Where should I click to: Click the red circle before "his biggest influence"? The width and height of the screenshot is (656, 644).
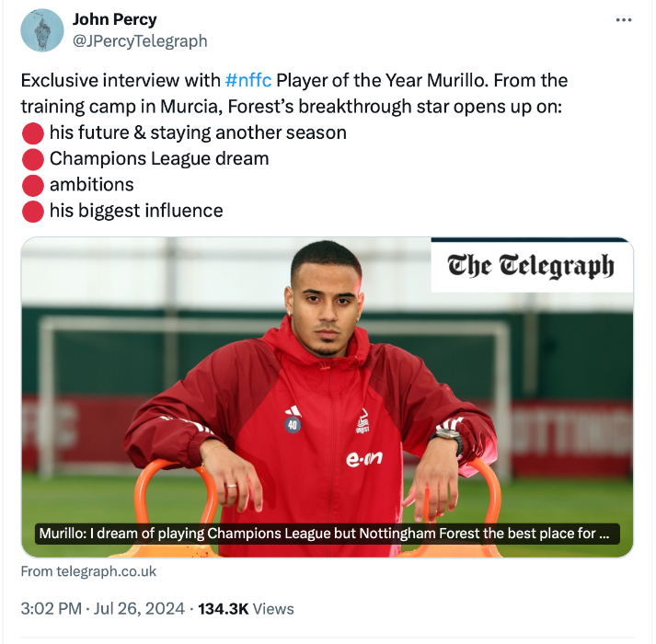[32, 211]
